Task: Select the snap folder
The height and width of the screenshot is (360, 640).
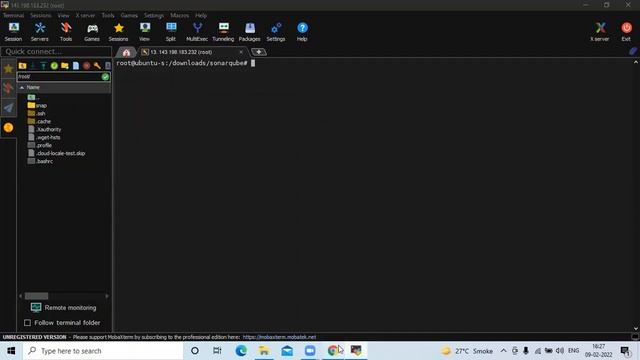Action: click(x=37, y=105)
